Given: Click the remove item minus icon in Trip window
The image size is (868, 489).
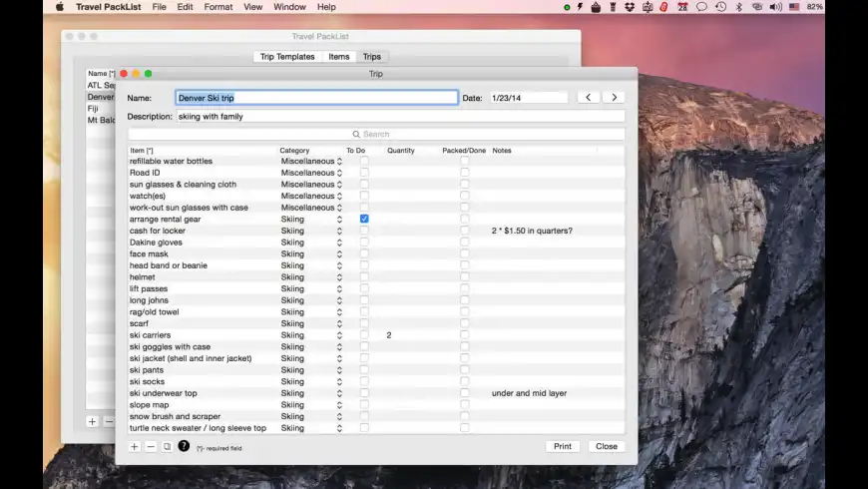Looking at the screenshot, I should click(151, 446).
